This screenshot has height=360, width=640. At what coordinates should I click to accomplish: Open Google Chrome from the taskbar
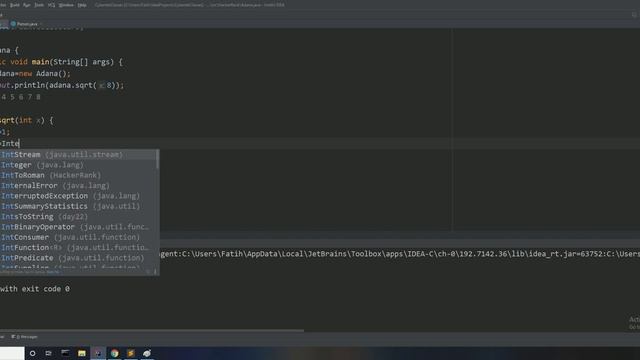point(114,353)
